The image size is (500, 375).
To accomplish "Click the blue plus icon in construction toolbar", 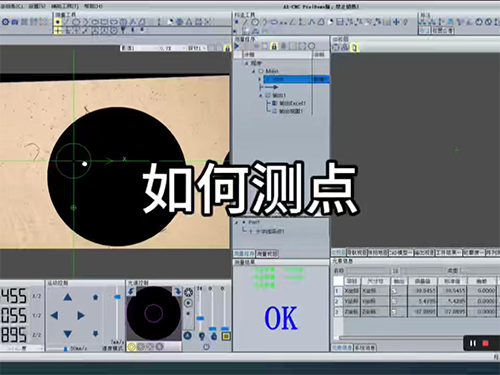I will [x=396, y=22].
